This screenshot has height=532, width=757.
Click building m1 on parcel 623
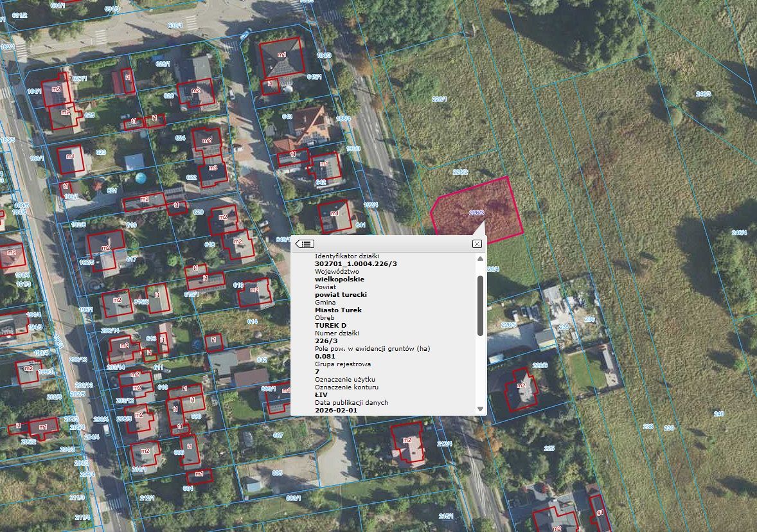pos(71,160)
